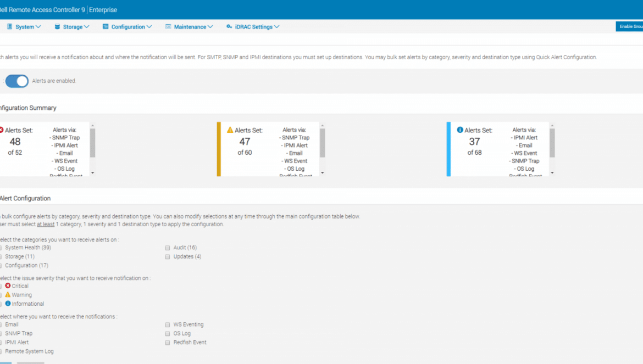The image size is (643, 364).
Task: Click the Enable Group button
Action: 629,26
